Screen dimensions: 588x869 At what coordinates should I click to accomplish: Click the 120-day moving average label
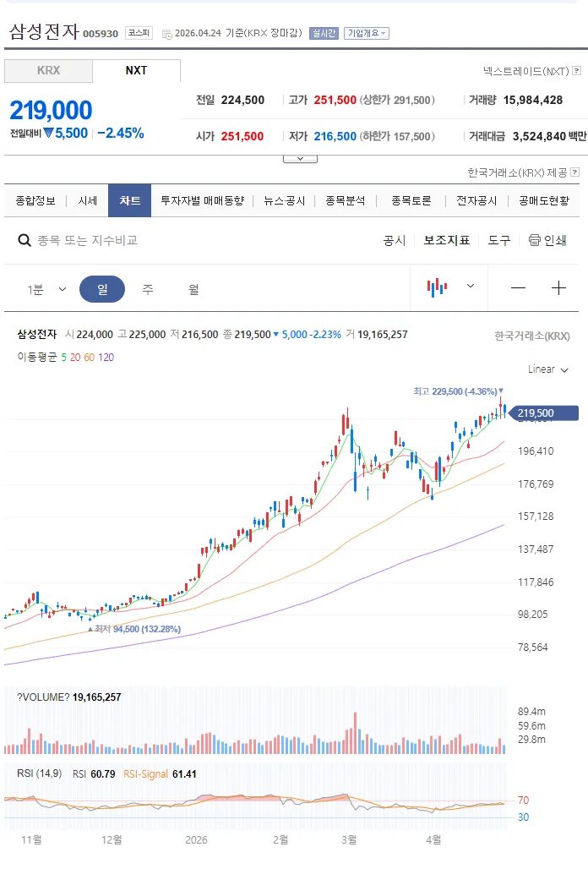point(106,358)
